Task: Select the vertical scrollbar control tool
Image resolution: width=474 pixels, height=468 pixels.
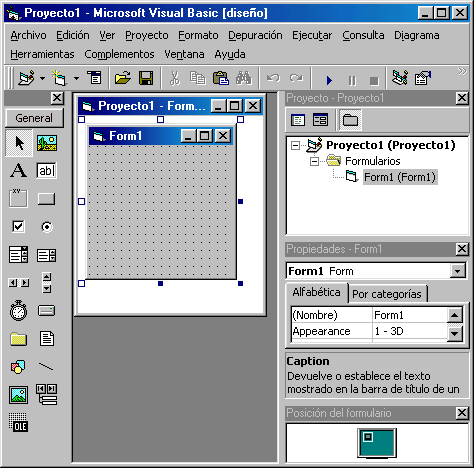Action: [x=47, y=283]
